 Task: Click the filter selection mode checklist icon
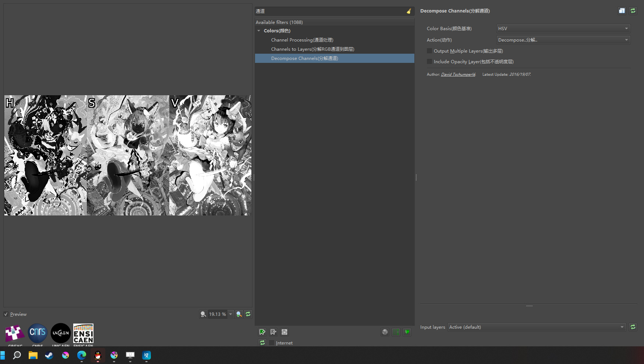pyautogui.click(x=396, y=332)
